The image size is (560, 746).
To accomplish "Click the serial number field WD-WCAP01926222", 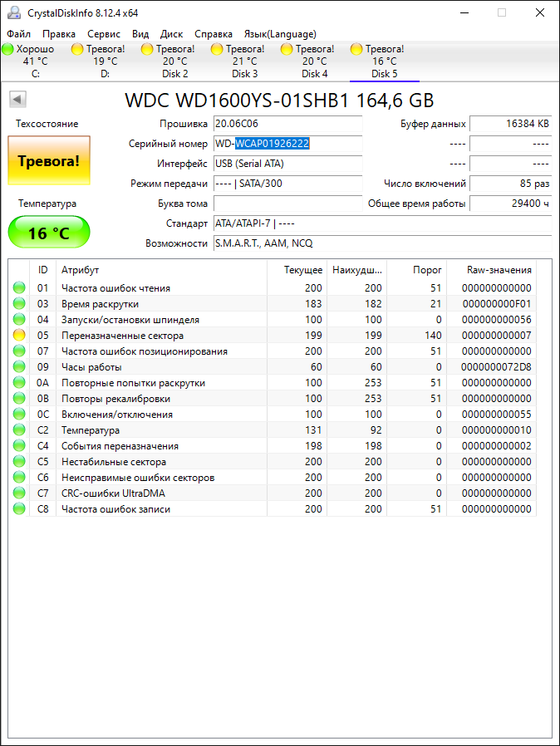I will (x=287, y=144).
